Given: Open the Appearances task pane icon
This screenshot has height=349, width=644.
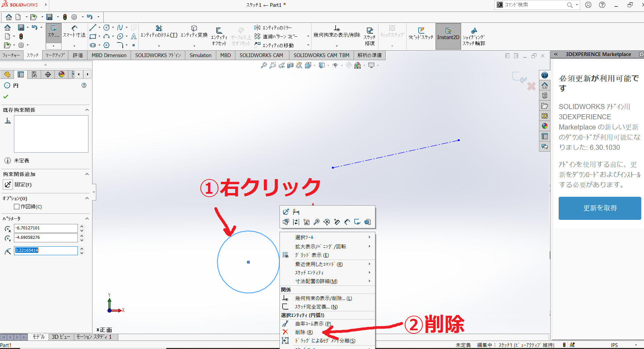Looking at the screenshot, I should click(x=545, y=126).
